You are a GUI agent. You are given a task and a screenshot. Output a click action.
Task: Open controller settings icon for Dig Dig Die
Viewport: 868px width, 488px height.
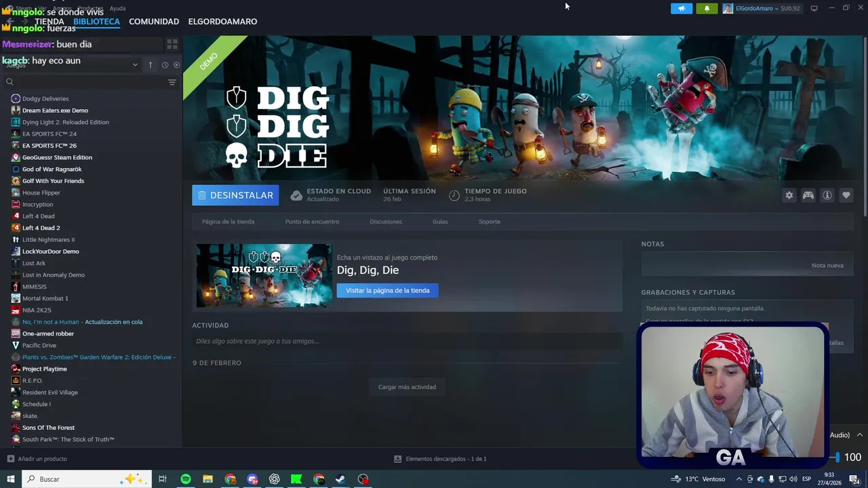(x=808, y=195)
